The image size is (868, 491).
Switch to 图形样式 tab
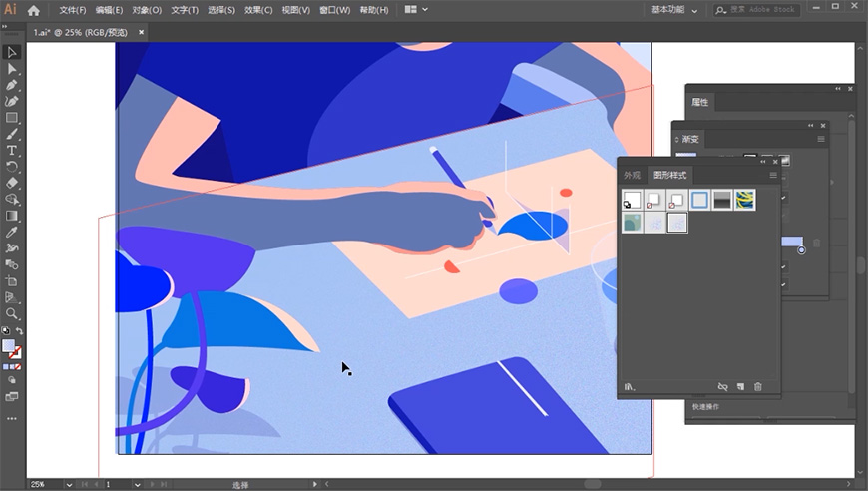point(669,175)
